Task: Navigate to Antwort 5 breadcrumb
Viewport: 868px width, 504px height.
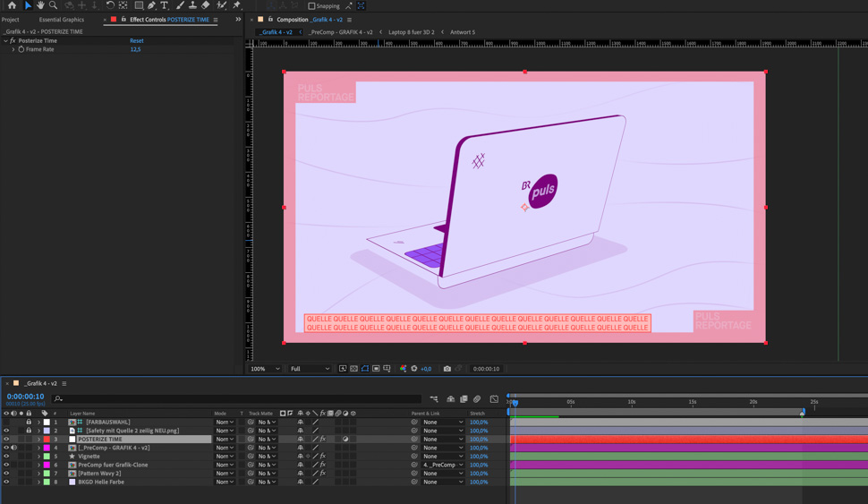Action: click(463, 32)
